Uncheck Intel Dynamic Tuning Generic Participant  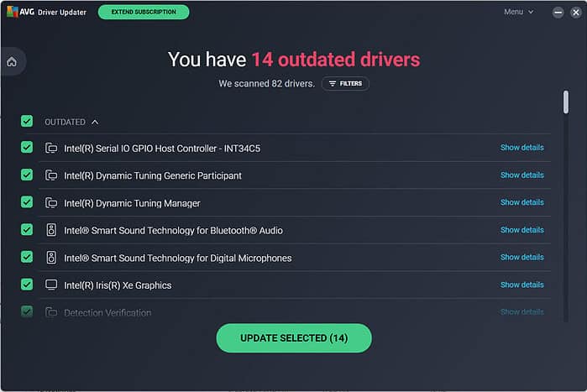27,175
